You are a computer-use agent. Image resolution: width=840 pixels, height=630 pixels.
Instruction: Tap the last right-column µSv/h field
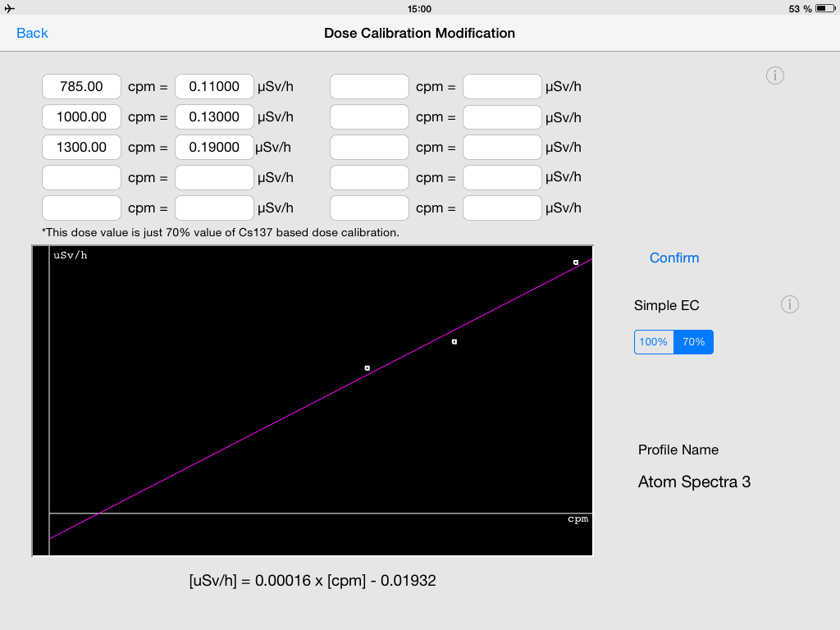(x=502, y=208)
